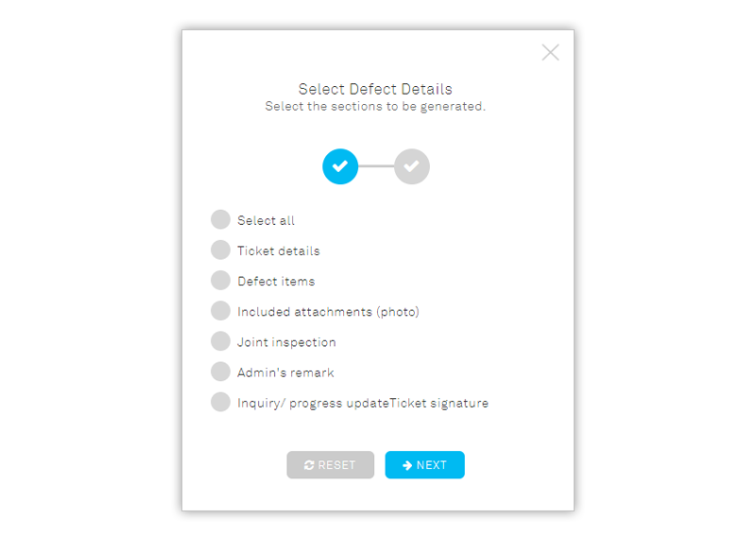
Task: Click the gray second-step checkmark circle
Action: click(412, 166)
